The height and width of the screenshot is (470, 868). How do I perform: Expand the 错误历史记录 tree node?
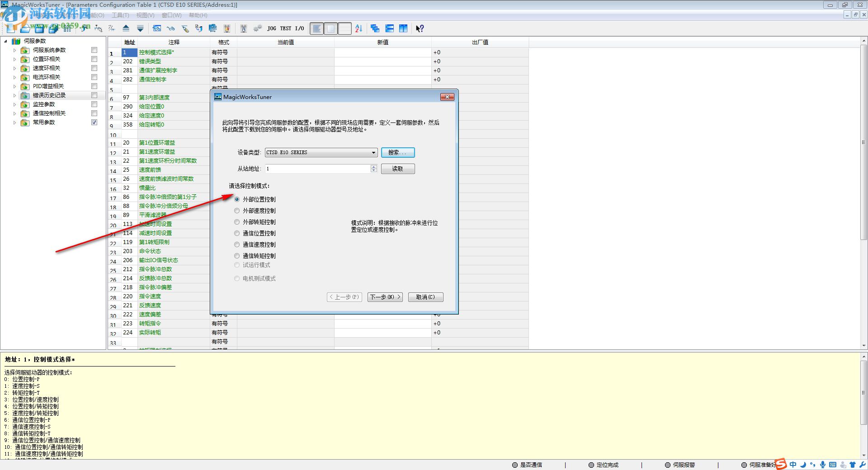pos(14,95)
